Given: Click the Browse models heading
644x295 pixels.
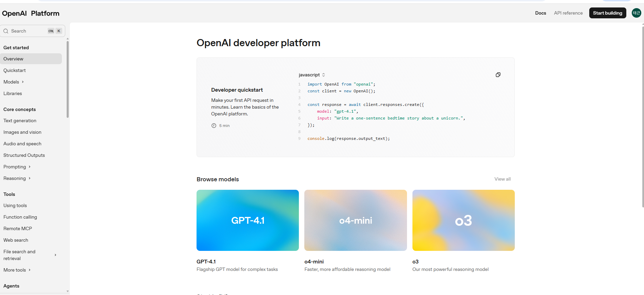Looking at the screenshot, I should tap(218, 179).
